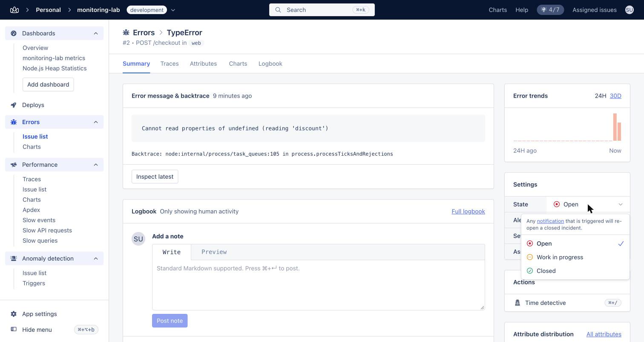
Task: Click the Anomaly detection icon
Action: coord(14,258)
